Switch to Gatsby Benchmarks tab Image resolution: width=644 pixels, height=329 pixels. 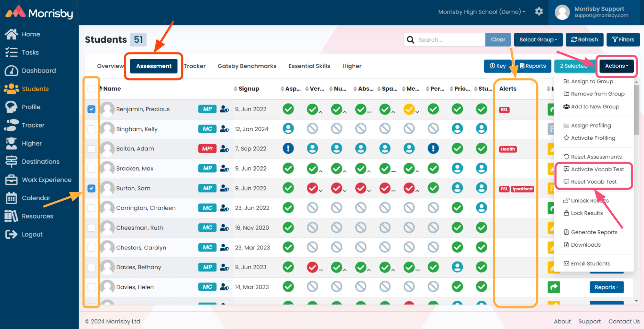[x=247, y=66]
